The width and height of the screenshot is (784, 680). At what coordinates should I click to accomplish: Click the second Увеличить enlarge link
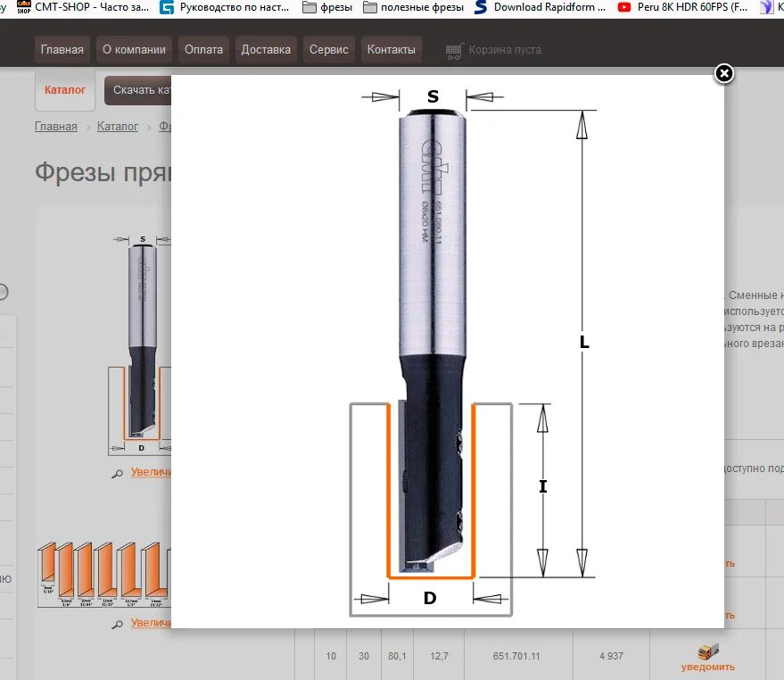(151, 623)
